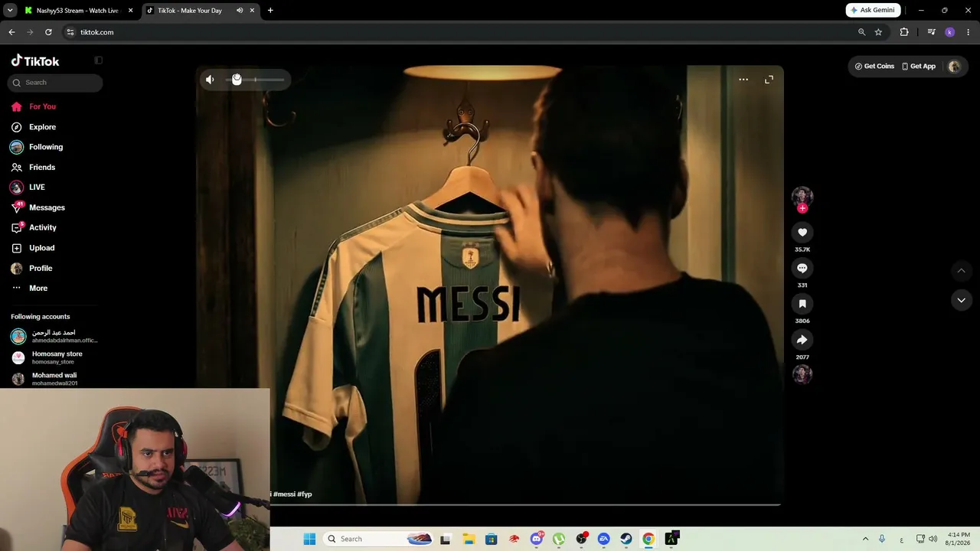This screenshot has height=551, width=980.
Task: Open the Explore page
Action: [x=42, y=127]
